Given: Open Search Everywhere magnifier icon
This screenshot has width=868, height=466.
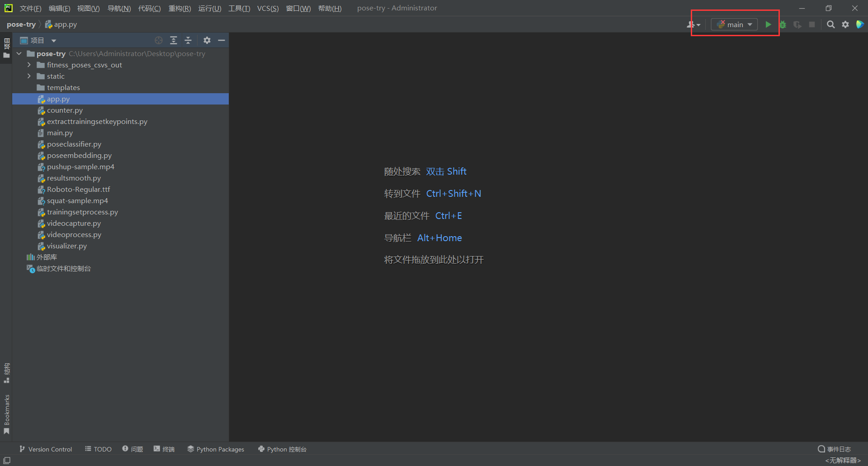Looking at the screenshot, I should click(830, 24).
